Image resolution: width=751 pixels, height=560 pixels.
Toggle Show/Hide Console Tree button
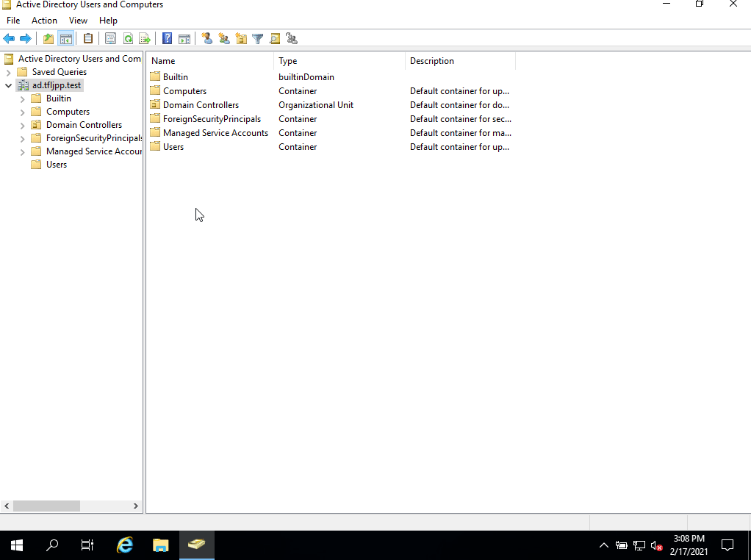pos(65,39)
